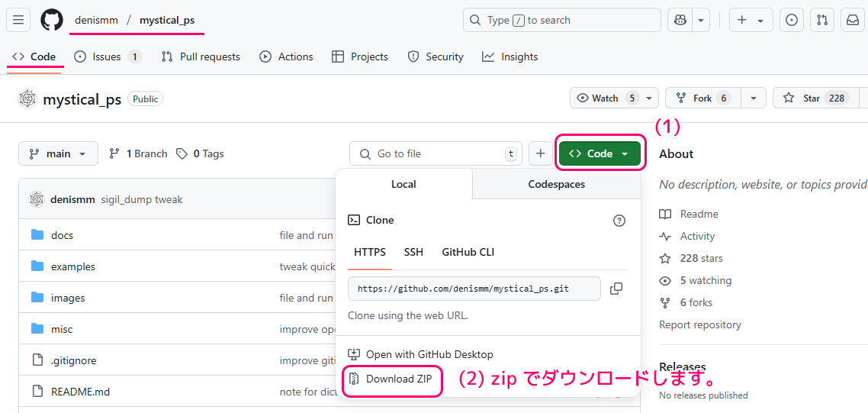Click the Go to file search field
This screenshot has height=413, width=868.
[x=436, y=153]
